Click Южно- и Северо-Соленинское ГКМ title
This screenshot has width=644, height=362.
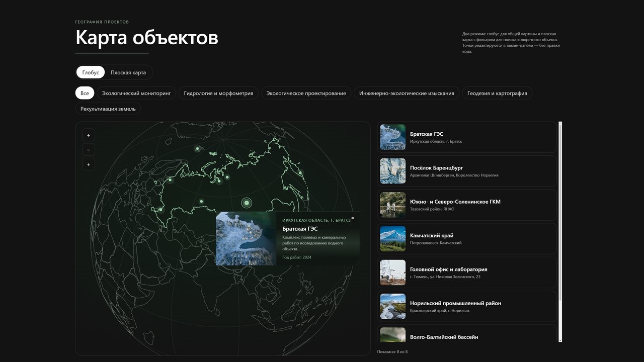coord(455,202)
